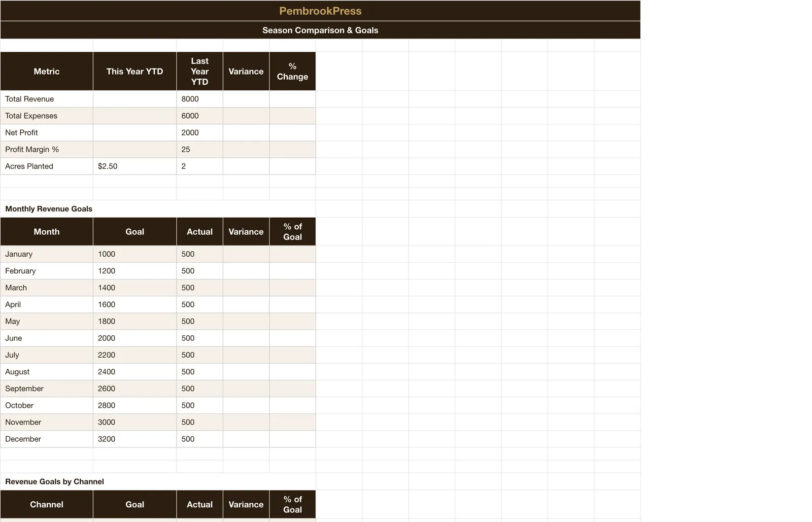Screen dimensions: 812x522
Task: Select the March row label
Action: pyautogui.click(x=47, y=288)
